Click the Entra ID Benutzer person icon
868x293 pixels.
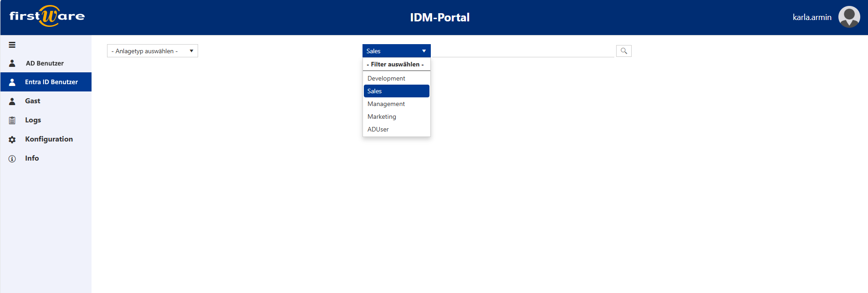coord(12,82)
